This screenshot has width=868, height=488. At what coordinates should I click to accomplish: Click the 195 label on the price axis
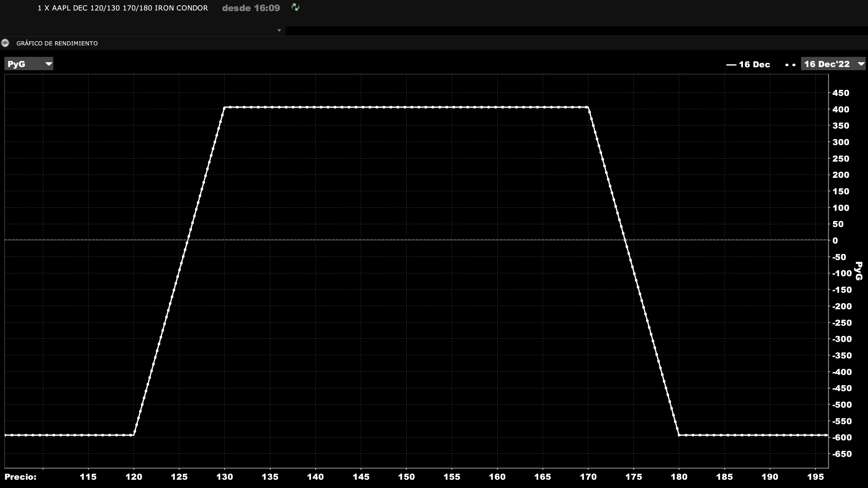[x=815, y=477]
